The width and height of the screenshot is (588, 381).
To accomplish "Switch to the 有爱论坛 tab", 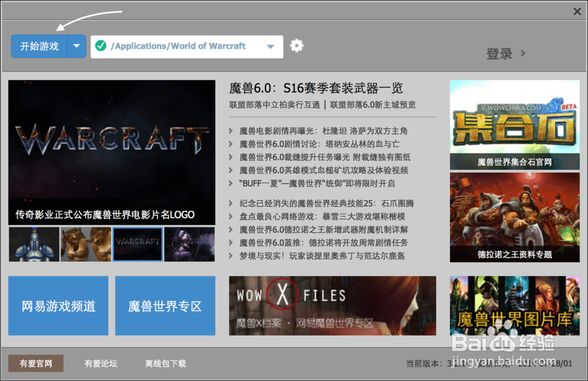I will [101, 363].
